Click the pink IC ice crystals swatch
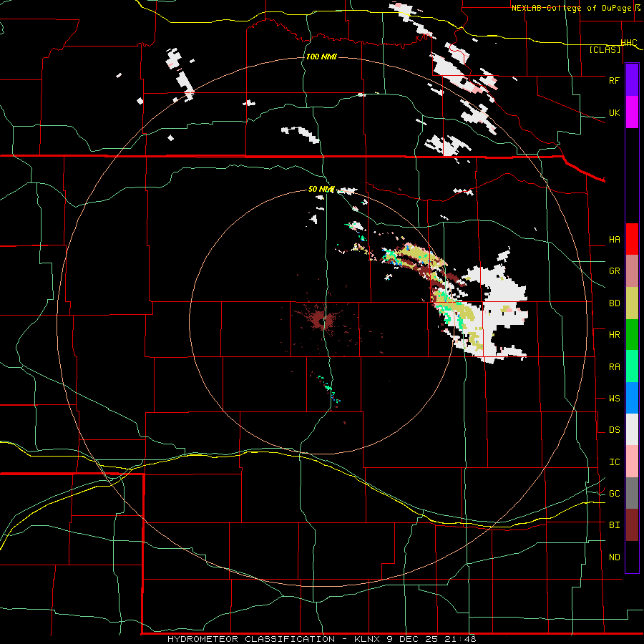 pyautogui.click(x=632, y=462)
